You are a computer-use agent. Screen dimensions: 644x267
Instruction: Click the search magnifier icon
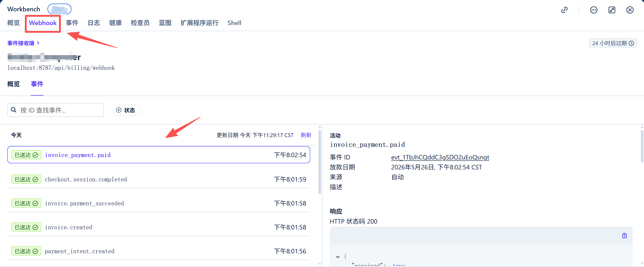[x=14, y=110]
